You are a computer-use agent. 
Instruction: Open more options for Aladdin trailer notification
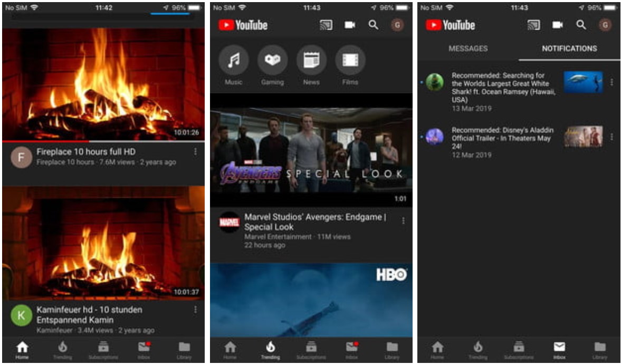tap(612, 137)
